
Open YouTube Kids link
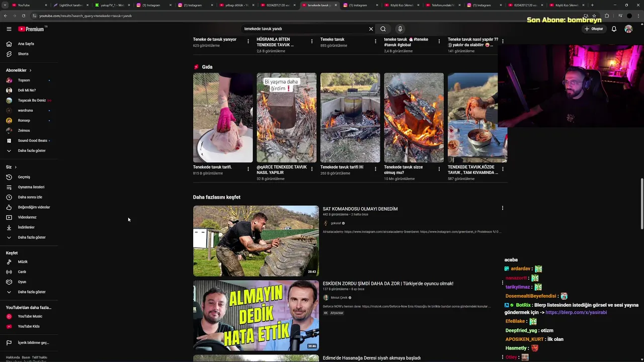coord(29,326)
